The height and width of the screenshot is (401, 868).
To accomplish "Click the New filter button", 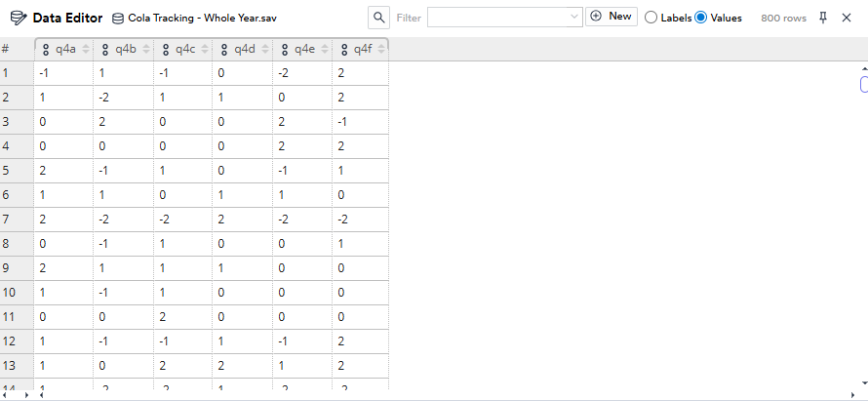I will 612,17.
